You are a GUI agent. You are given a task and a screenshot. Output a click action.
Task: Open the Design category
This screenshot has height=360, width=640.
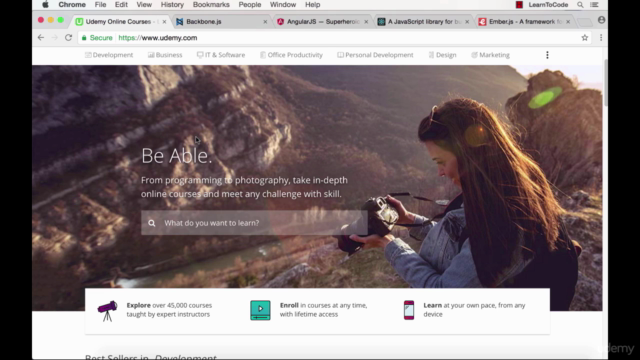tap(442, 55)
